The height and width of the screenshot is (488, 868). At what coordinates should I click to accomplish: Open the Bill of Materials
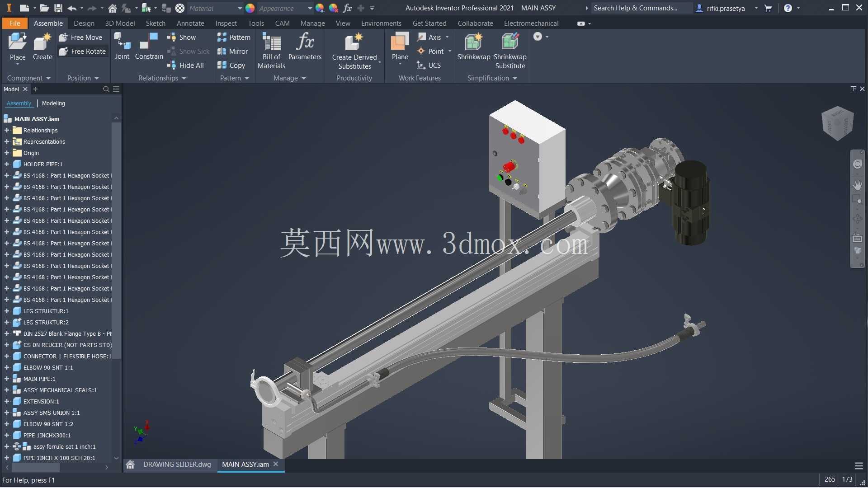point(271,51)
